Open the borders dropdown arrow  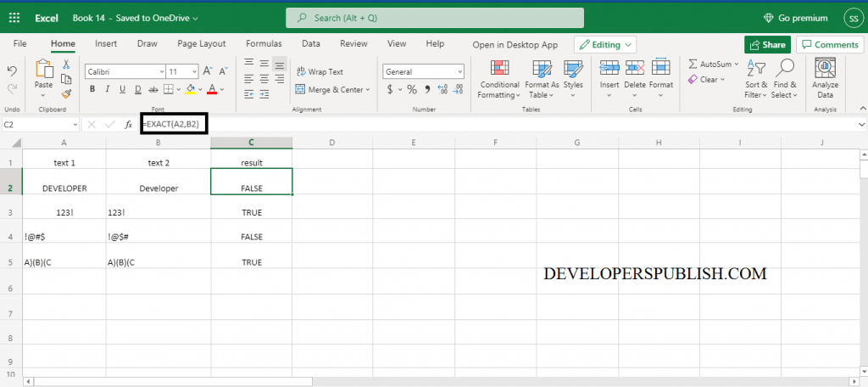point(178,89)
